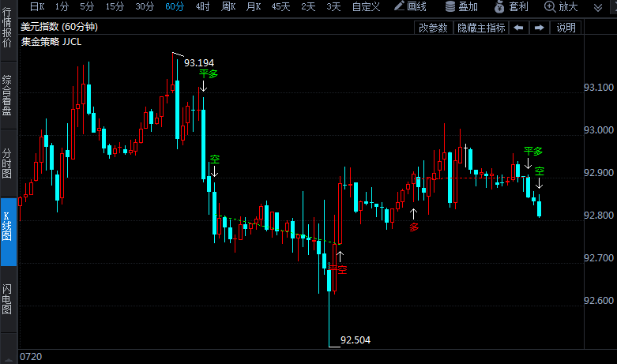Switch to the 月K monthly chart
This screenshot has height=364, width=617.
[x=254, y=6]
